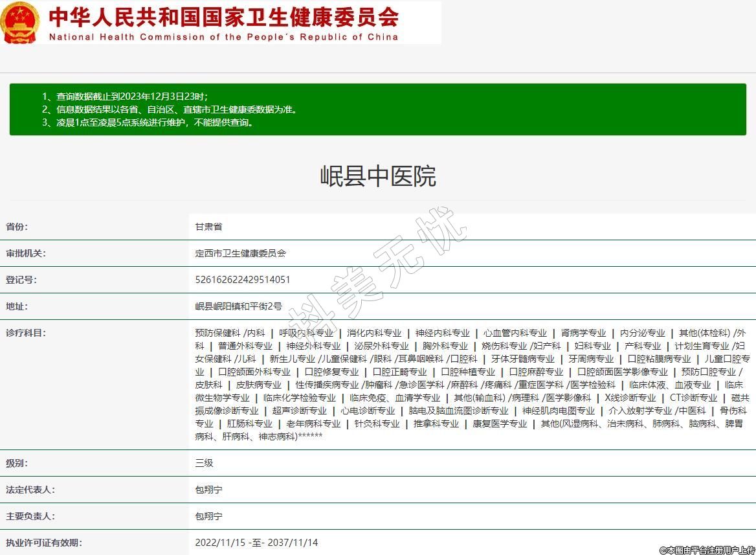Select the 三级 hospital level value
Image resolution: width=756 pixels, height=555 pixels.
[204, 463]
